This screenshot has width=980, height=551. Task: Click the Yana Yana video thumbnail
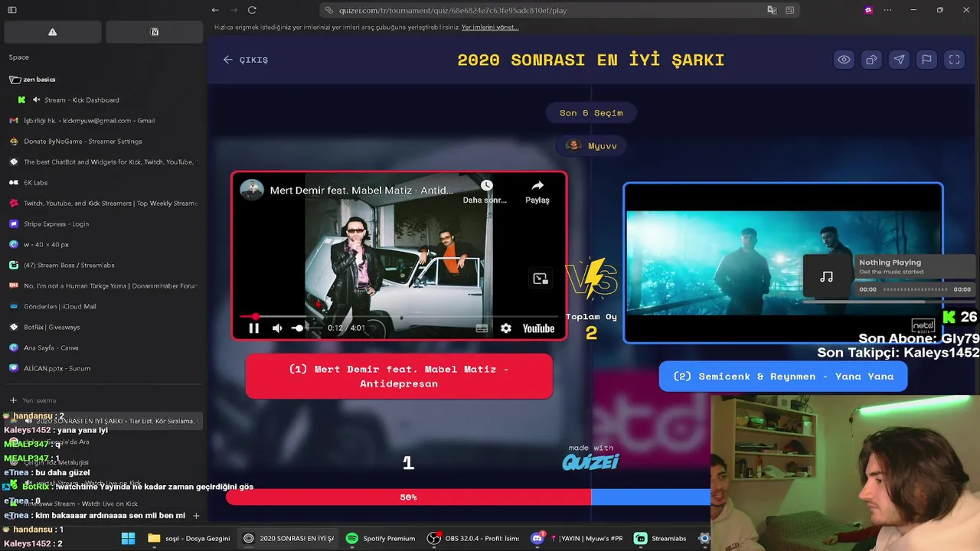pyautogui.click(x=783, y=263)
